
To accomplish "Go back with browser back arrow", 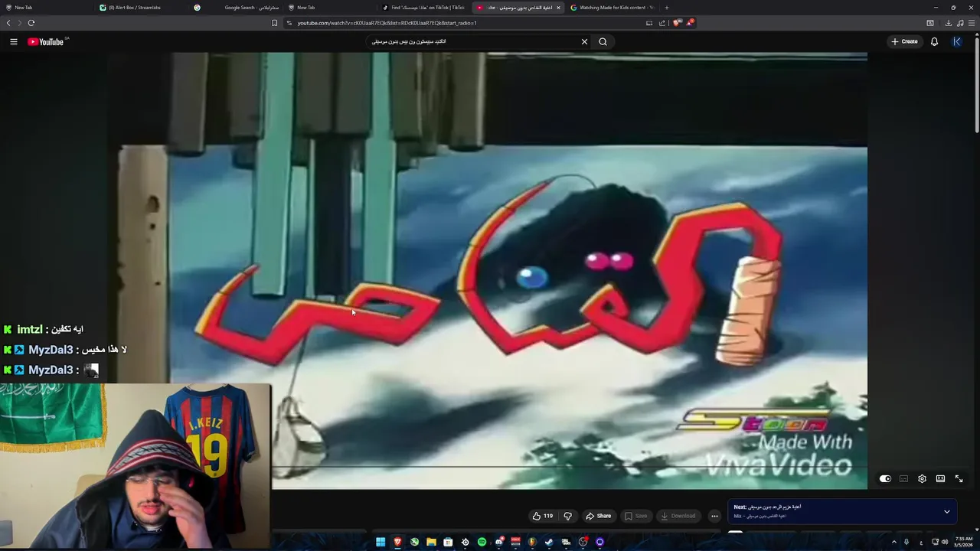I will [x=8, y=23].
